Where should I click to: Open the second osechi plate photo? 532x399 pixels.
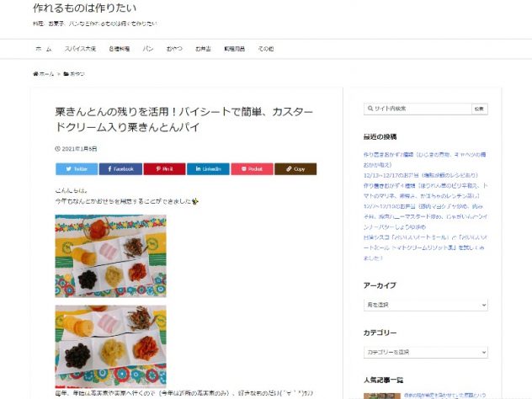[x=110, y=347]
